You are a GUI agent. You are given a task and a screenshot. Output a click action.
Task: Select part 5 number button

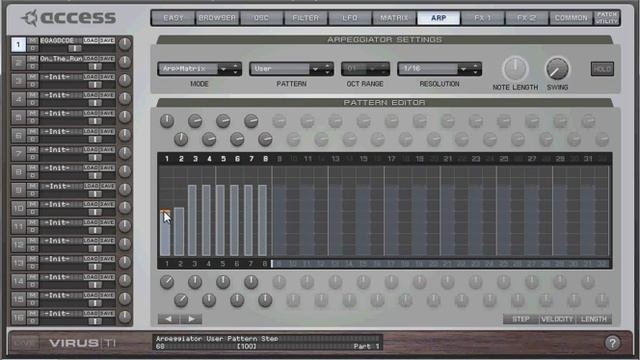18,117
